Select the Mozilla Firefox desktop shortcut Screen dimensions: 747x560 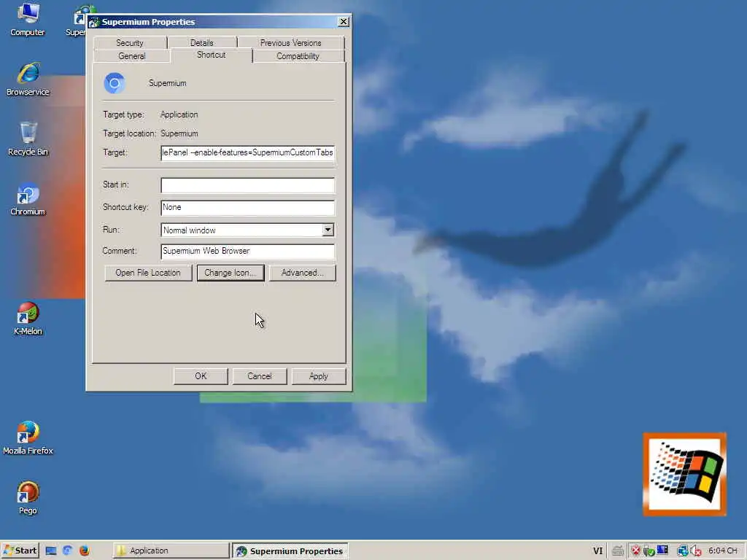point(28,437)
